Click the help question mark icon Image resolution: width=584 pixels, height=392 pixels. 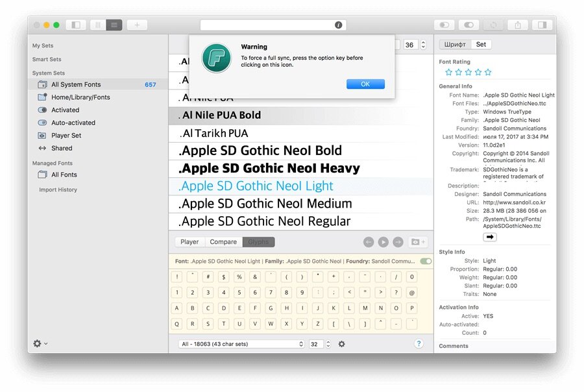click(419, 343)
